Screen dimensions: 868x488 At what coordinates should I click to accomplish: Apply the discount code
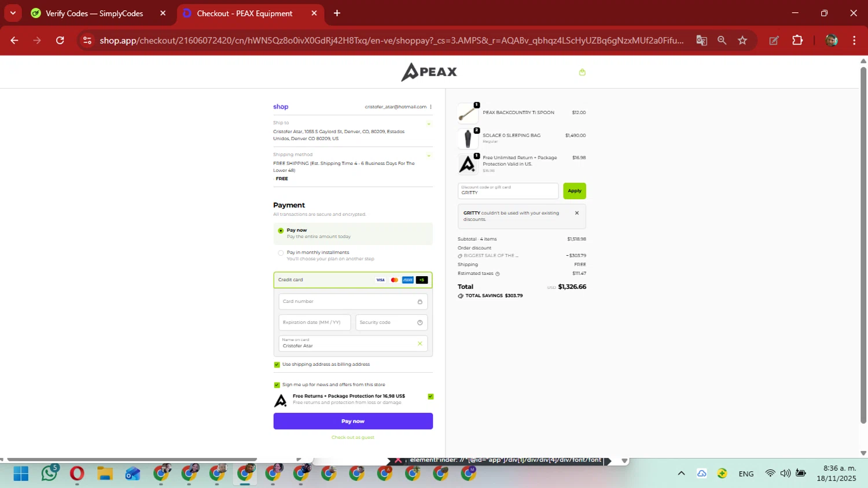pos(574,191)
